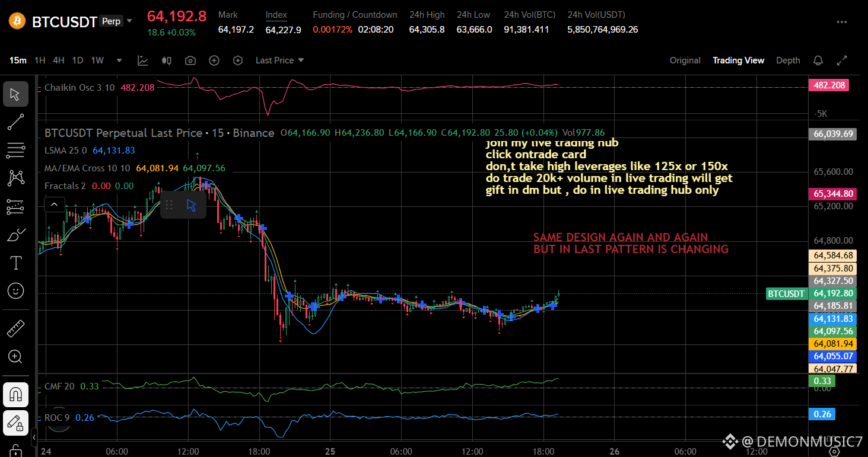The image size is (868, 457).
Task: Change the candlestick chart style
Action: 167,60
